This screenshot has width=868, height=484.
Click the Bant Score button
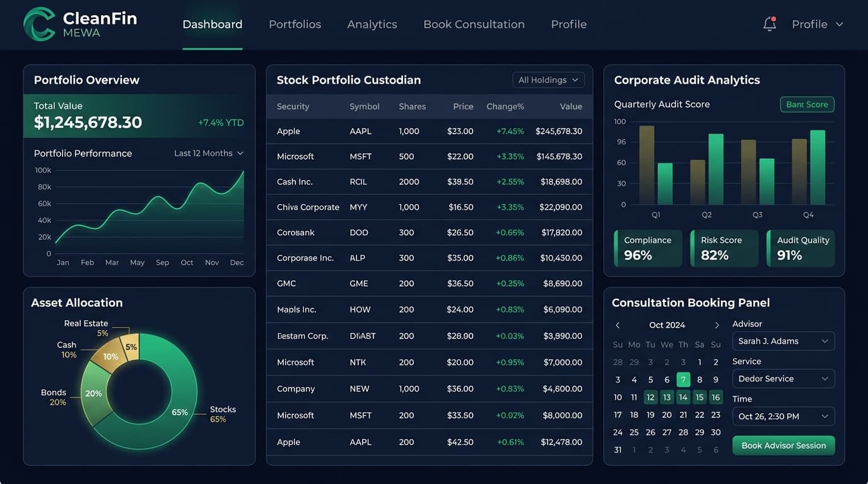pyautogui.click(x=807, y=105)
